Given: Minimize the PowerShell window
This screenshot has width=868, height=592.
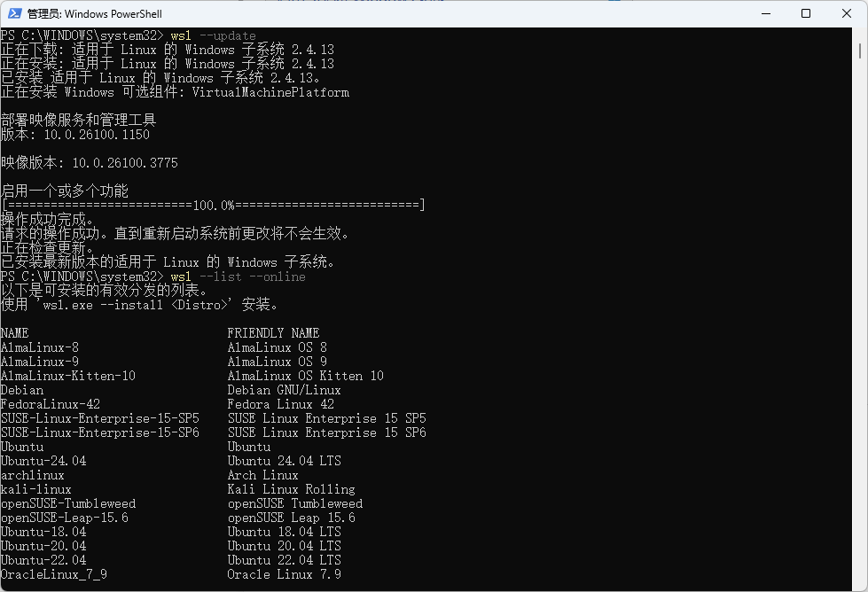Looking at the screenshot, I should (x=766, y=13).
